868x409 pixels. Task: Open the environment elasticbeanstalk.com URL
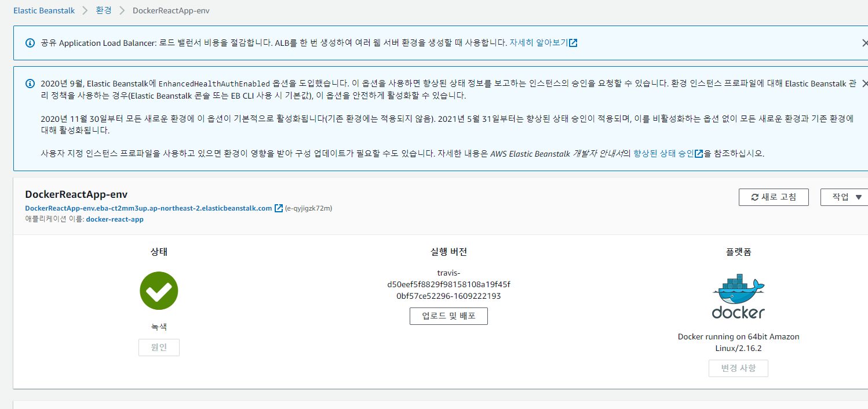(148, 208)
